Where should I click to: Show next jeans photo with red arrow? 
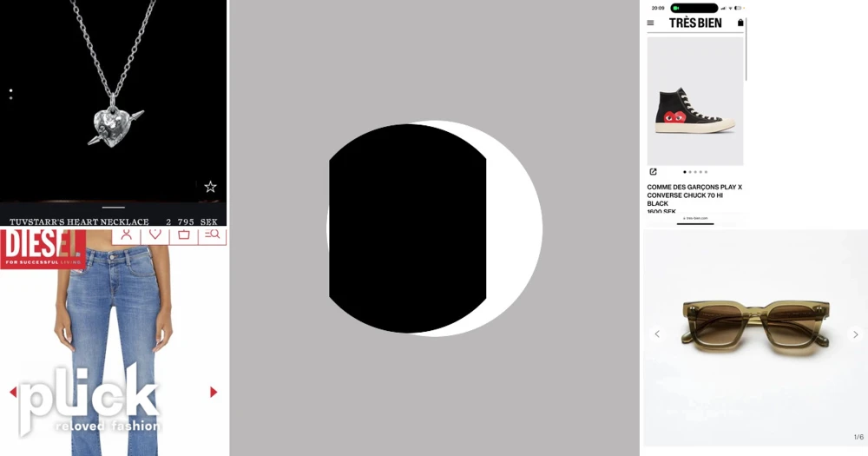click(x=214, y=393)
